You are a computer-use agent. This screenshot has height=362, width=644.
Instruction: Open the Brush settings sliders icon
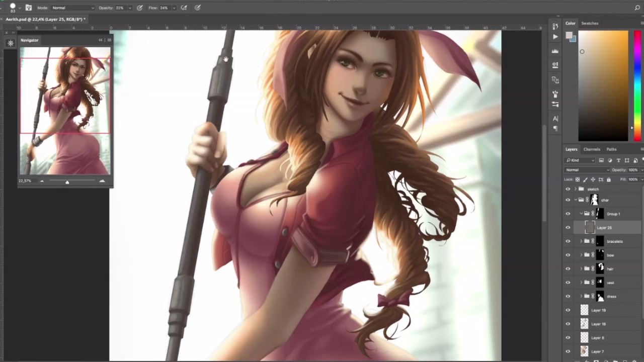coord(555,104)
